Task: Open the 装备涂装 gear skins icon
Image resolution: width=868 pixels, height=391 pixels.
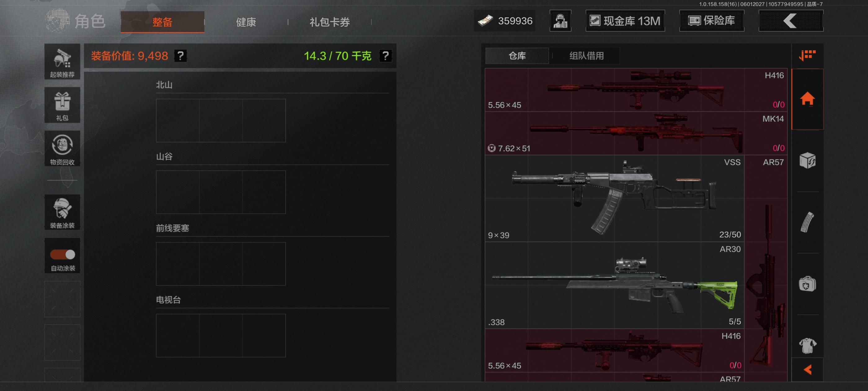Action: 62,212
